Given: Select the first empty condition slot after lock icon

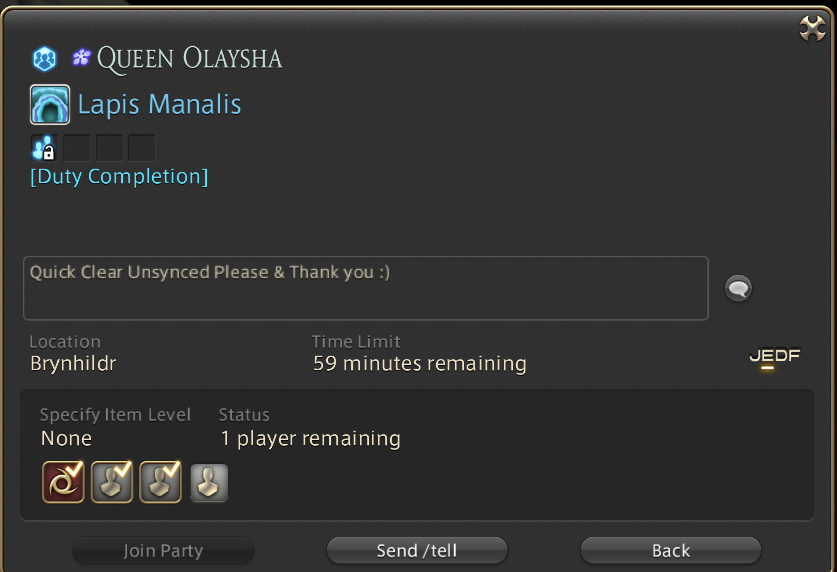Looking at the screenshot, I should [x=76, y=148].
